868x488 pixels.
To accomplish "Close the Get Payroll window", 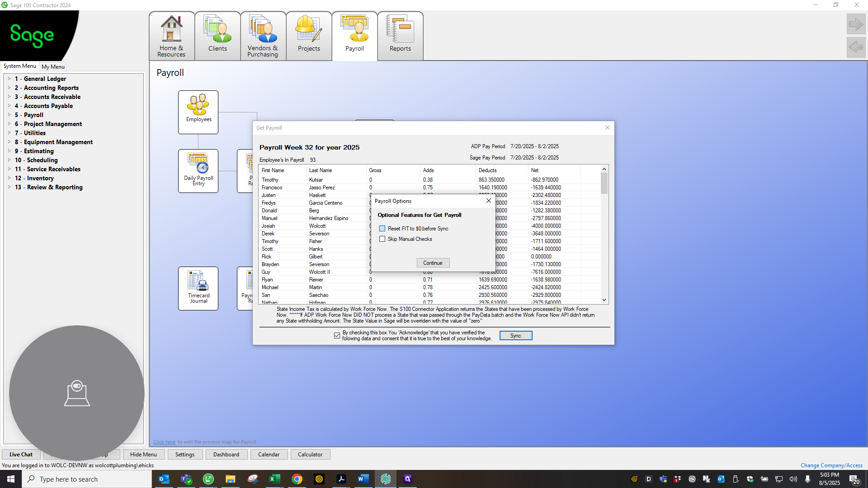I will pyautogui.click(x=608, y=127).
